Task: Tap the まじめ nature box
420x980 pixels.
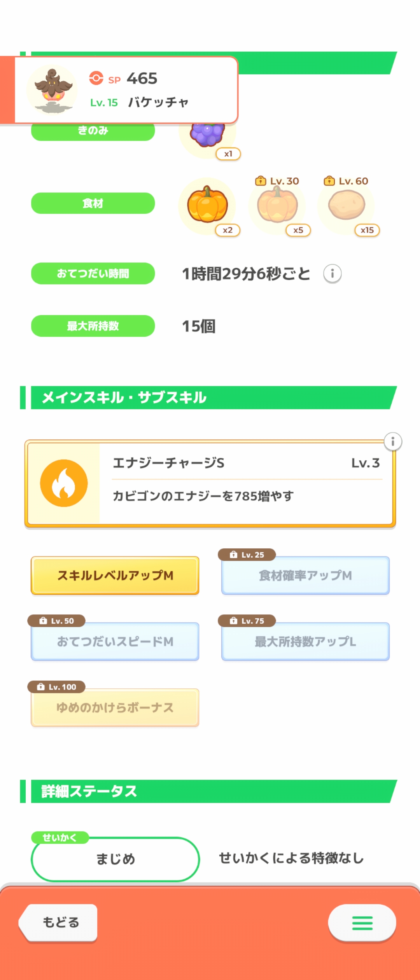Action: (115, 859)
